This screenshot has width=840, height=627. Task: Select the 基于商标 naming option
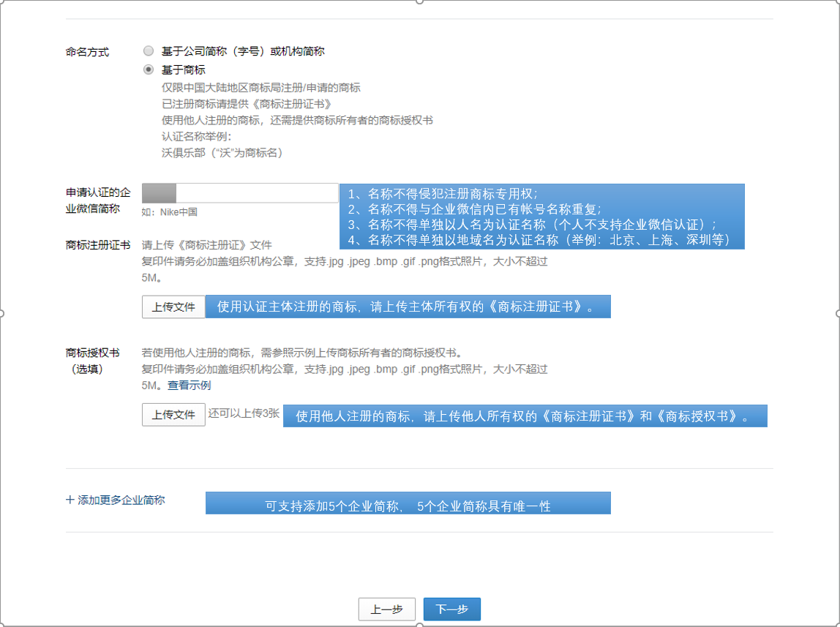149,69
